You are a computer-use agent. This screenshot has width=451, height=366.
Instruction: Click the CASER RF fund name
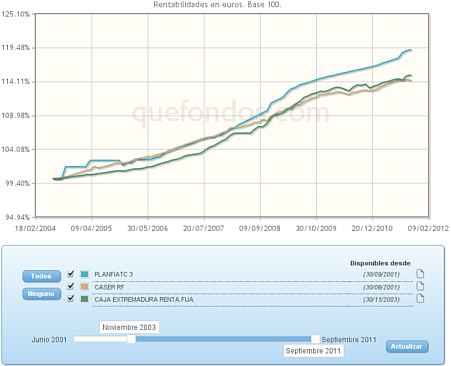pyautogui.click(x=109, y=287)
